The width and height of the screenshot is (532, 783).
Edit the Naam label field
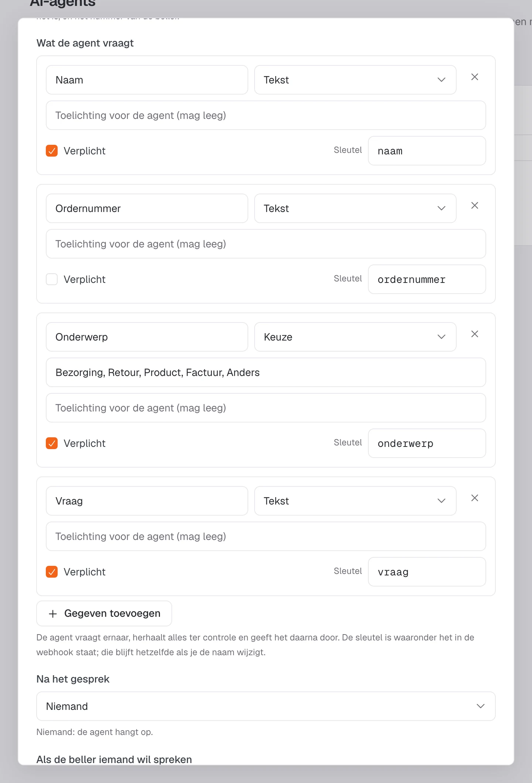click(x=147, y=80)
